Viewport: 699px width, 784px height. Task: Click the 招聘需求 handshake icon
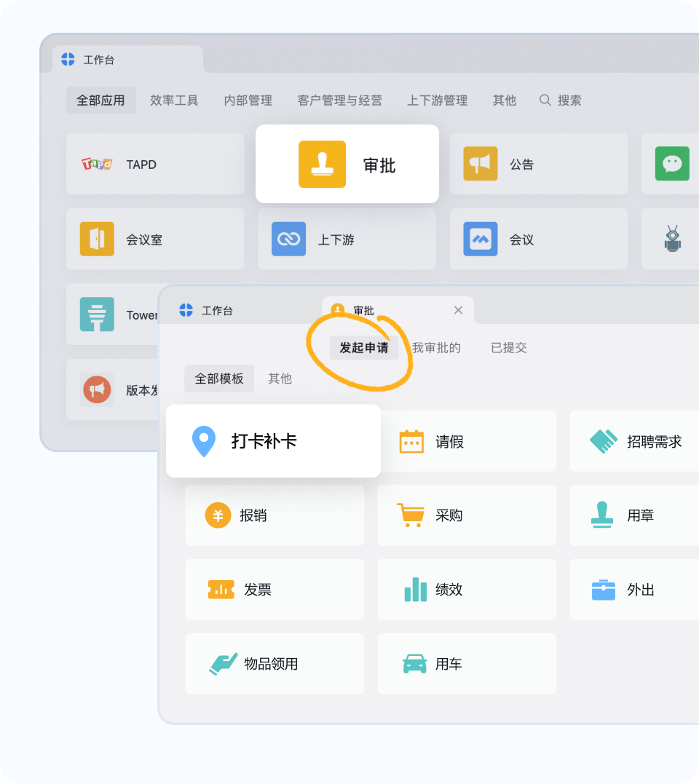click(x=604, y=441)
